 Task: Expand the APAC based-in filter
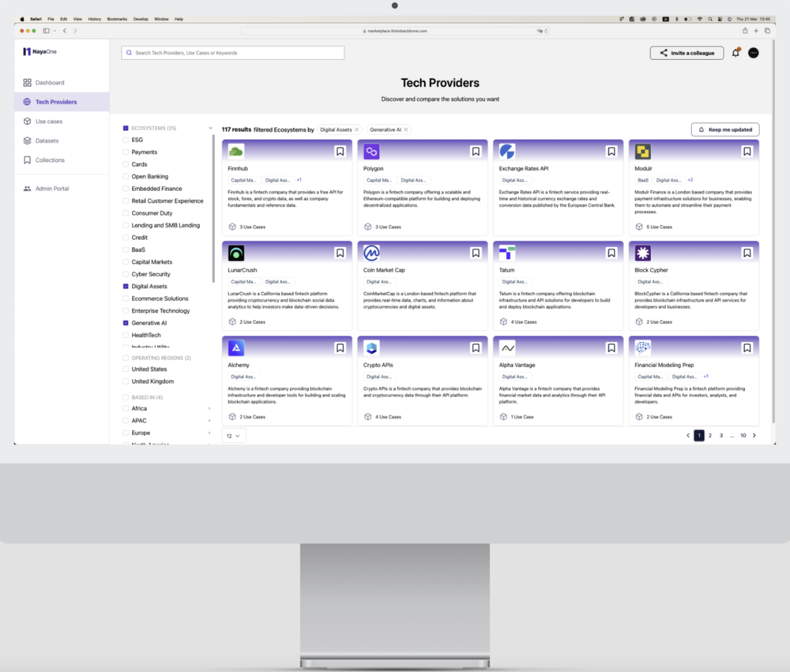coord(209,421)
